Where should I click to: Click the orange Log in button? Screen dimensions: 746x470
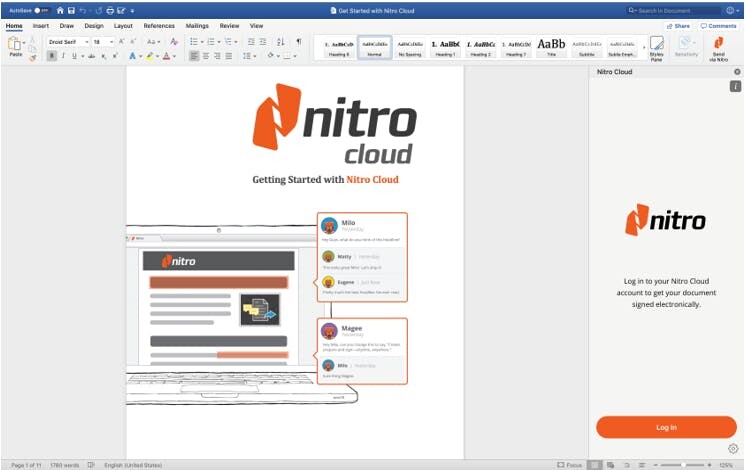pos(666,427)
